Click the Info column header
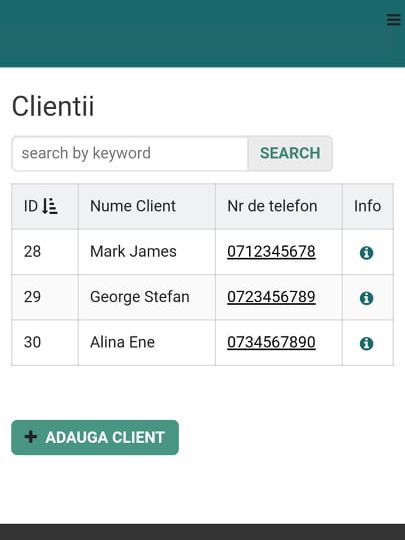 [x=368, y=207]
